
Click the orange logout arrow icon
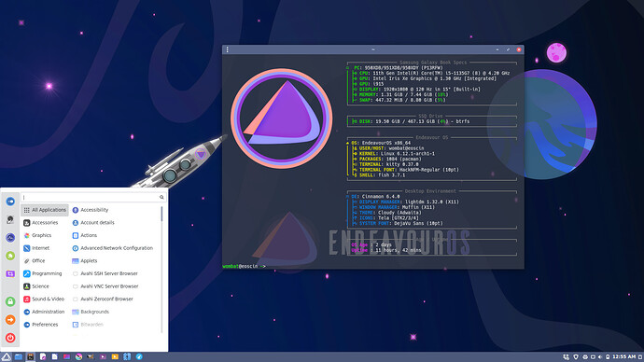(x=10, y=320)
